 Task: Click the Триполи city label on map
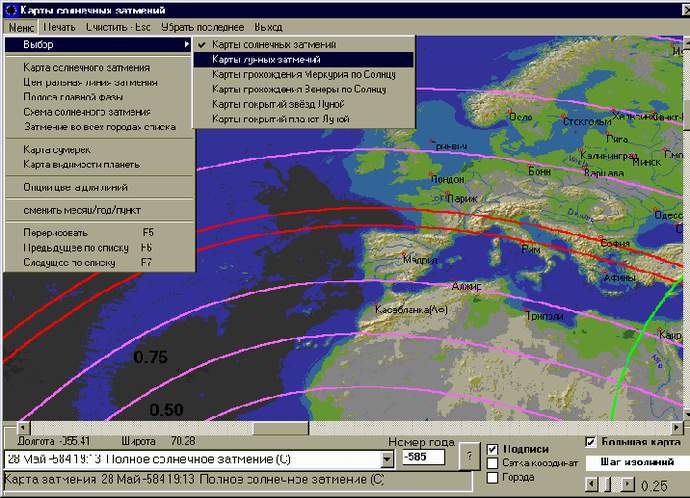pos(545,316)
